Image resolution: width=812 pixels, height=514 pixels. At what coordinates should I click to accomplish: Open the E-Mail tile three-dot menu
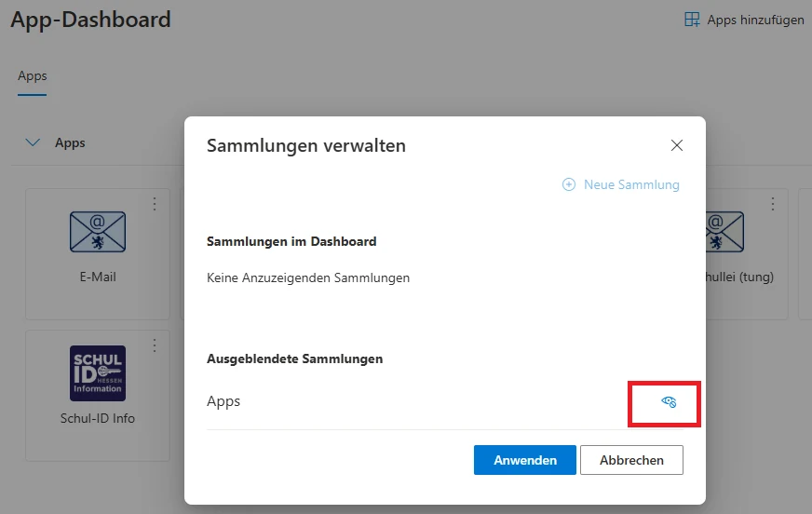tap(155, 204)
